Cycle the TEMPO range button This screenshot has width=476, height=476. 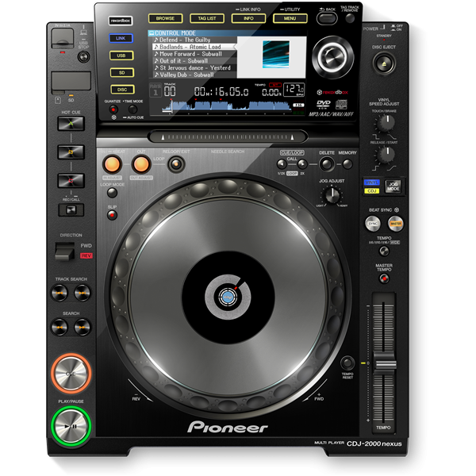pos(384,251)
